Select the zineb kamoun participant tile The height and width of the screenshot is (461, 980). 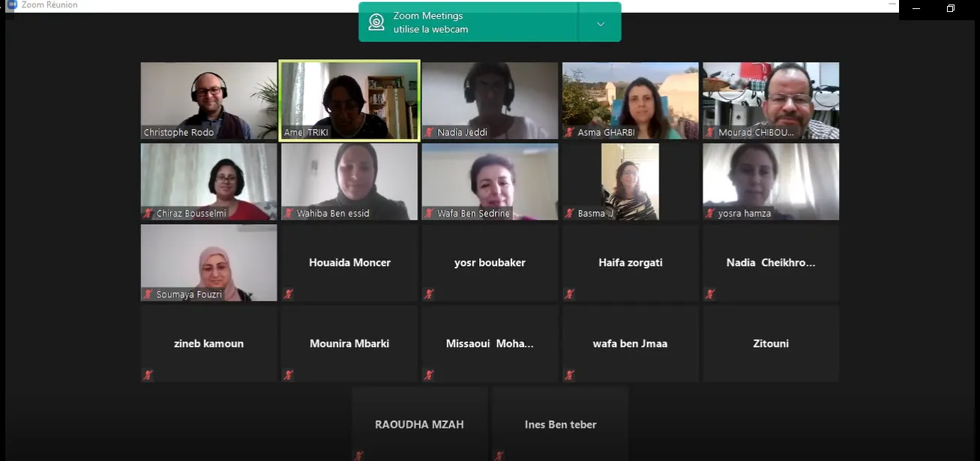[208, 343]
